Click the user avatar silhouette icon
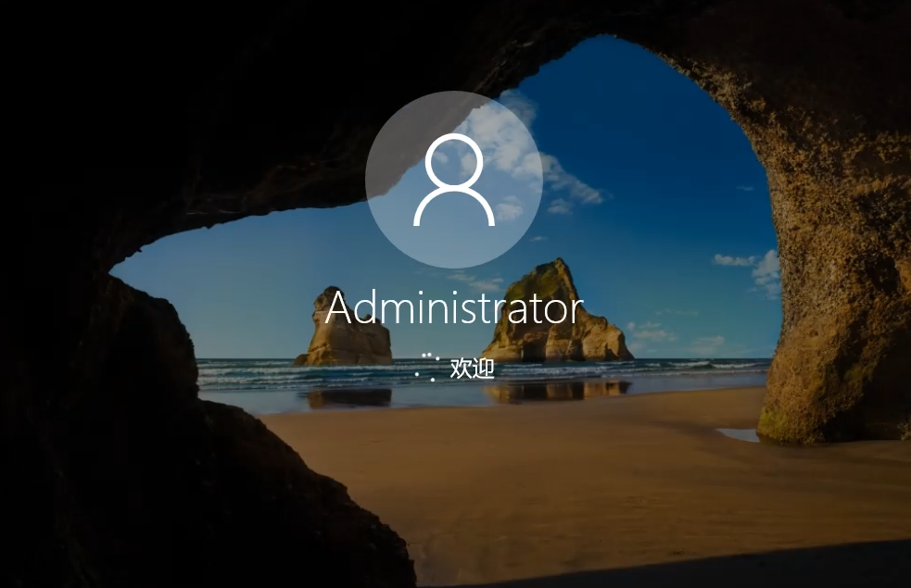This screenshot has height=588, width=911. (453, 181)
